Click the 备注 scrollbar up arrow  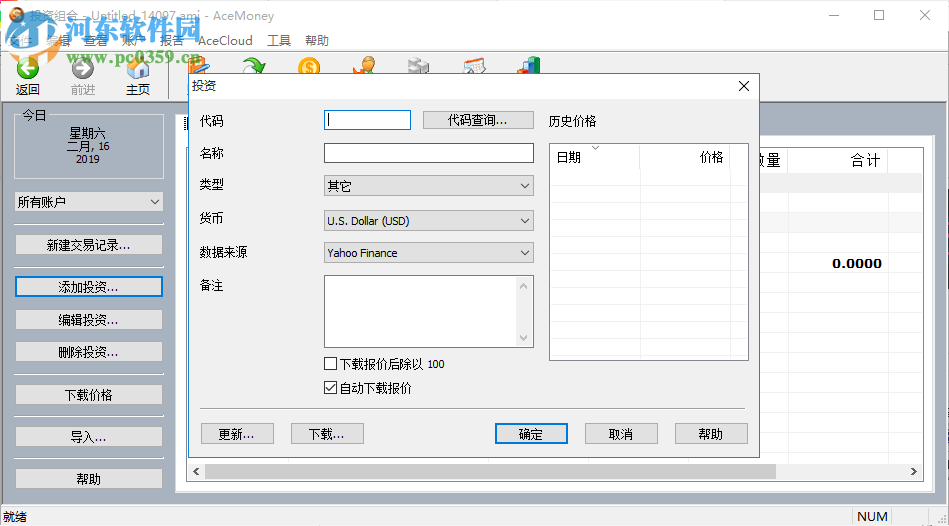click(x=524, y=286)
